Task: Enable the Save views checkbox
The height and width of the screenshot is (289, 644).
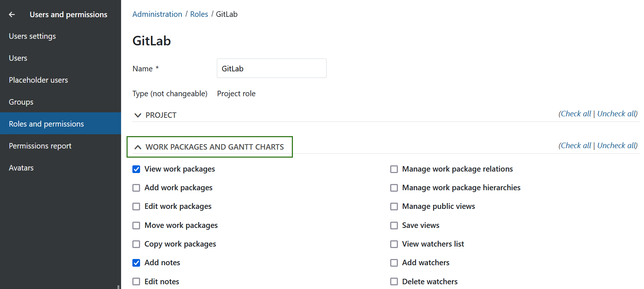Action: (x=394, y=225)
